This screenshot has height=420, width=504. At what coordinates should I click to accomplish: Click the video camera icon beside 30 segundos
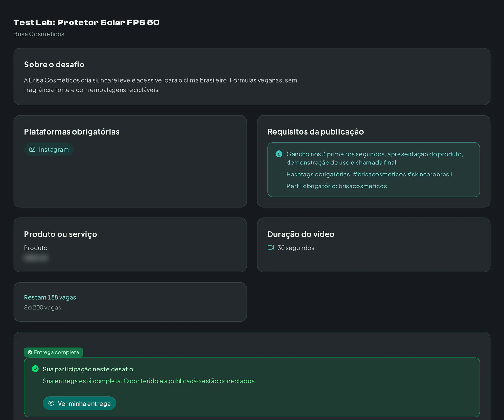click(x=271, y=247)
